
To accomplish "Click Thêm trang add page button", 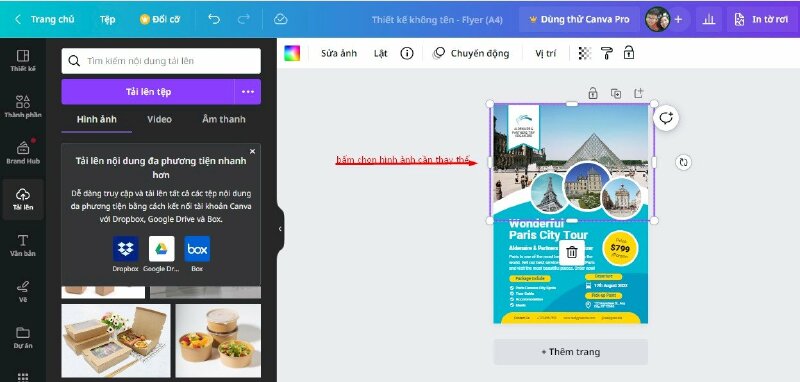I will coord(570,352).
